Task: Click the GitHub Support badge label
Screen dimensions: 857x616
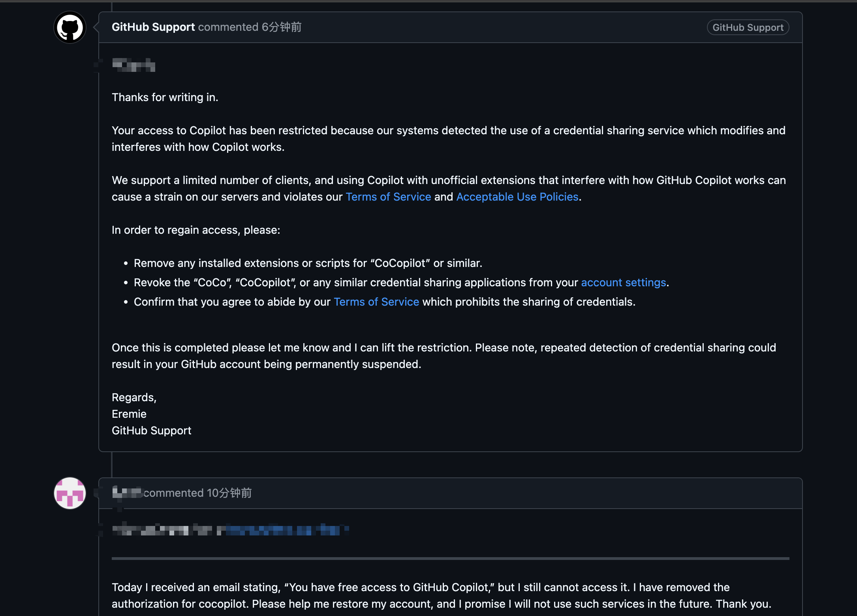Action: pos(748,27)
